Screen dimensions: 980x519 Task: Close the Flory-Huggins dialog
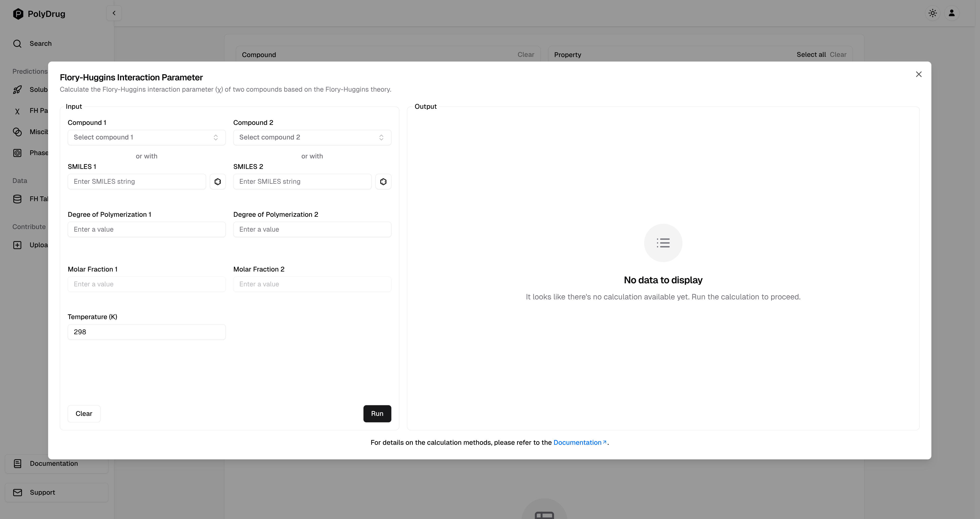click(x=918, y=74)
